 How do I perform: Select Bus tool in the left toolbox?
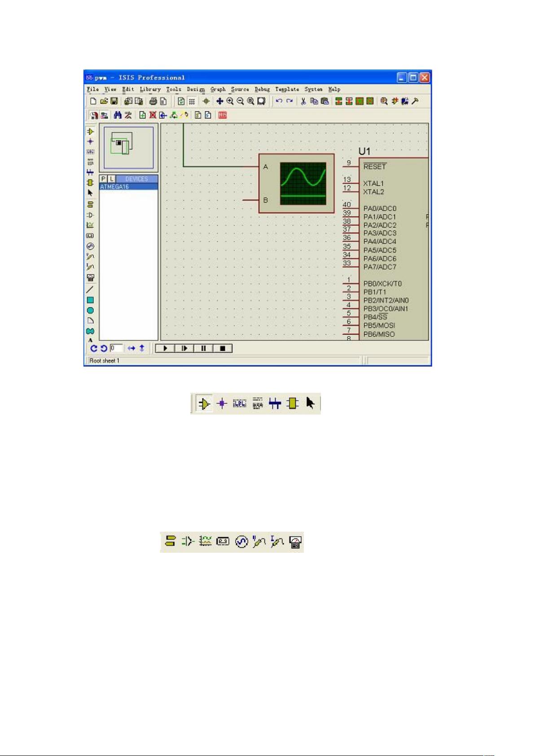[x=90, y=172]
